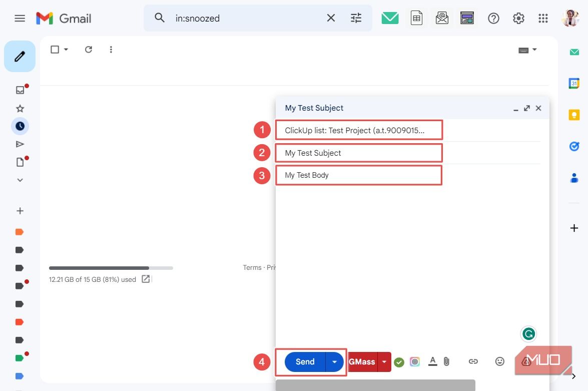Open GMass settings dropdown arrow
Screen dimensions: 588x391
coord(384,362)
